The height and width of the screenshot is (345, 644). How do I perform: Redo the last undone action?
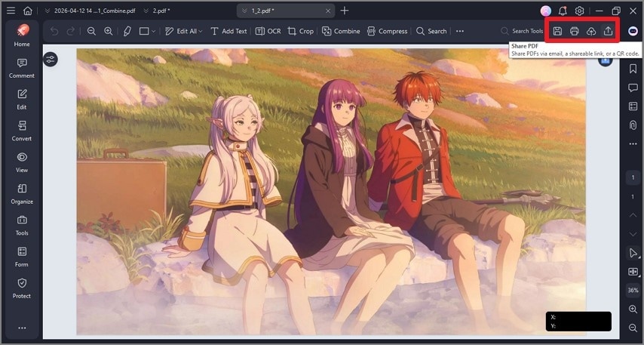coord(71,31)
